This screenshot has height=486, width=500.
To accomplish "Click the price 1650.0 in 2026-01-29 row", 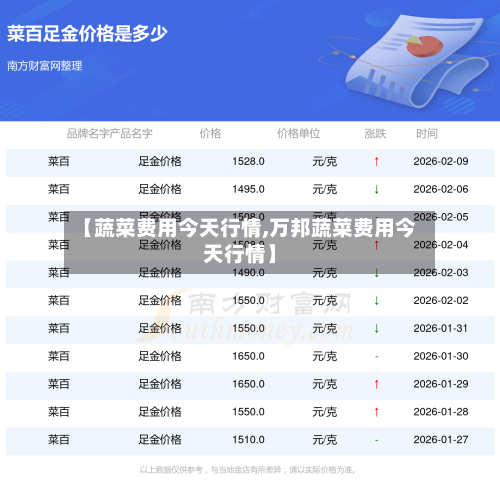I will pyautogui.click(x=248, y=384).
